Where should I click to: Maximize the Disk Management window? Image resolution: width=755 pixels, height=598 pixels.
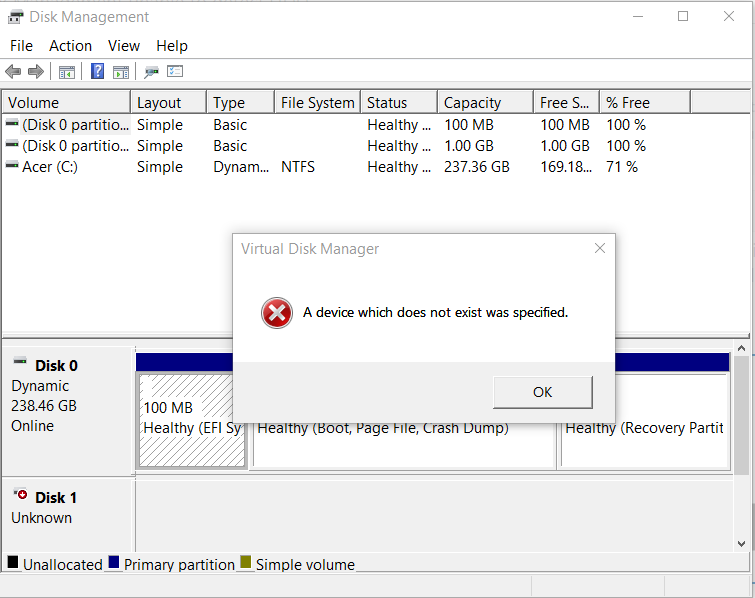683,16
